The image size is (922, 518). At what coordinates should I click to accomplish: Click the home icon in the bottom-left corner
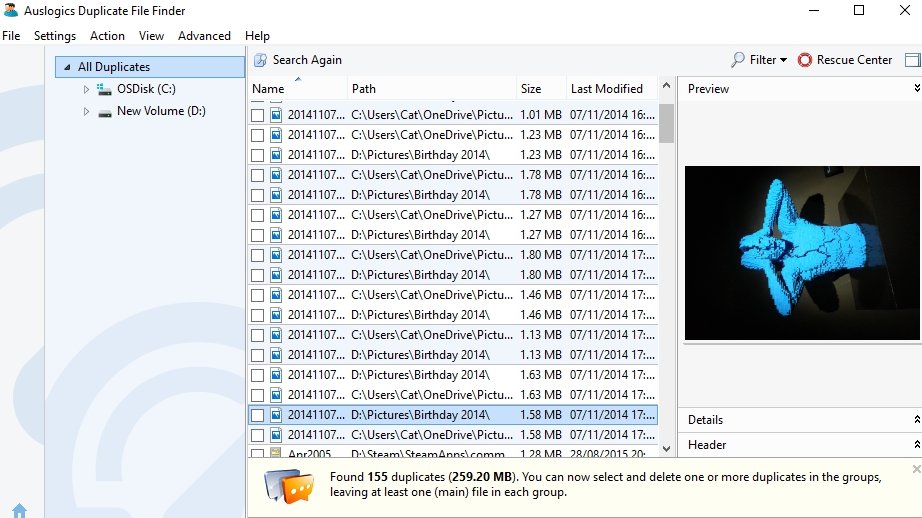(19, 510)
